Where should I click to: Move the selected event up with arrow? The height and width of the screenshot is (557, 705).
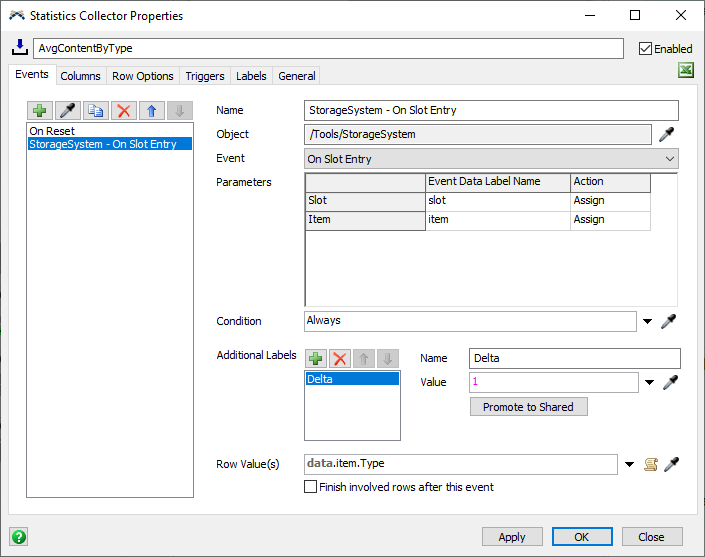[151, 111]
